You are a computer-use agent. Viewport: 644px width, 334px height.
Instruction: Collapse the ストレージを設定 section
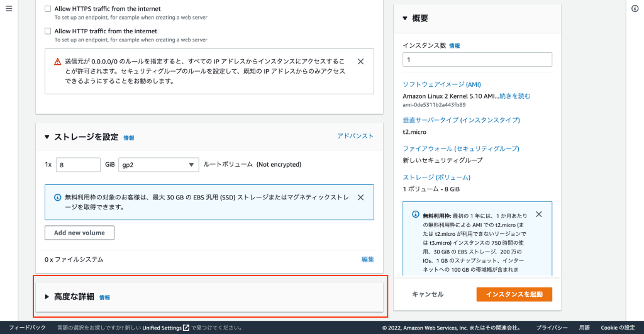click(47, 137)
